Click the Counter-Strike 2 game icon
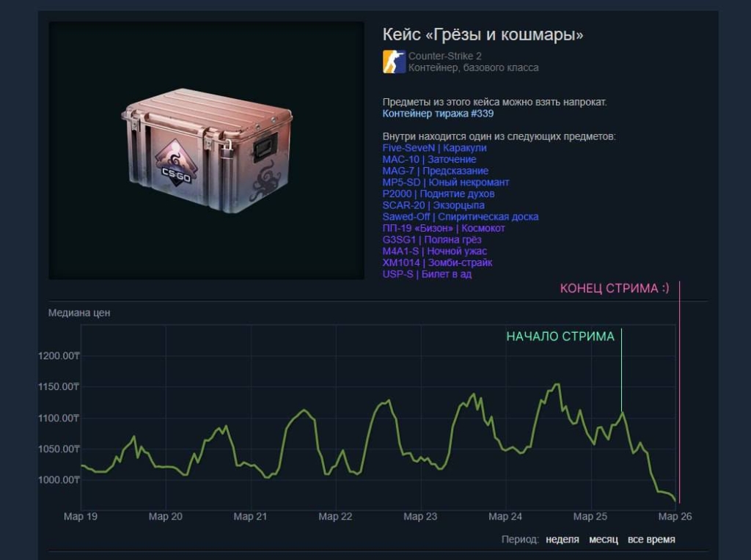This screenshot has height=560, width=751. (394, 62)
